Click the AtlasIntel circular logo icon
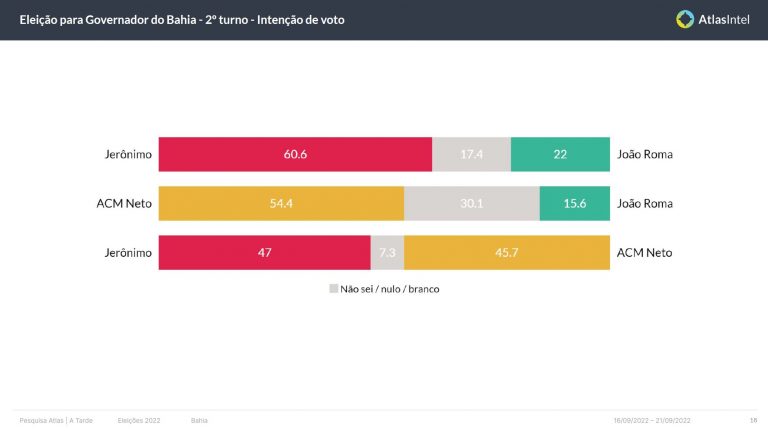This screenshot has height=431, width=768. pyautogui.click(x=685, y=20)
